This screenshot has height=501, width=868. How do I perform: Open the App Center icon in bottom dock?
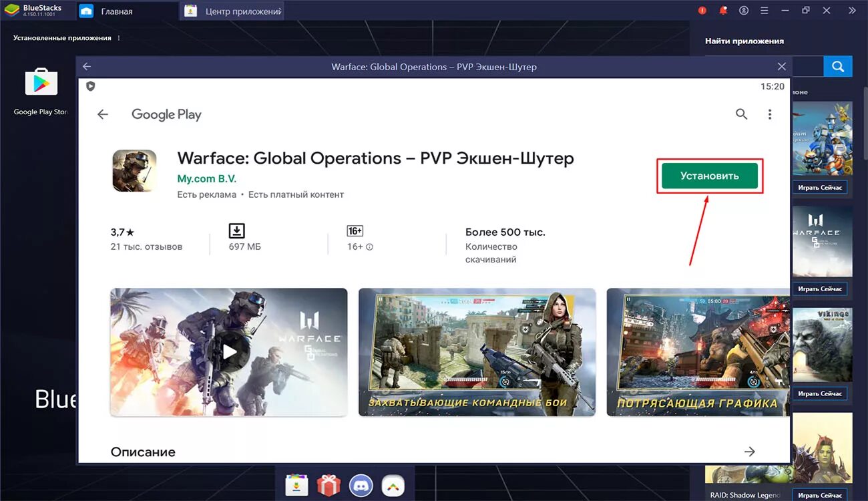click(x=296, y=485)
